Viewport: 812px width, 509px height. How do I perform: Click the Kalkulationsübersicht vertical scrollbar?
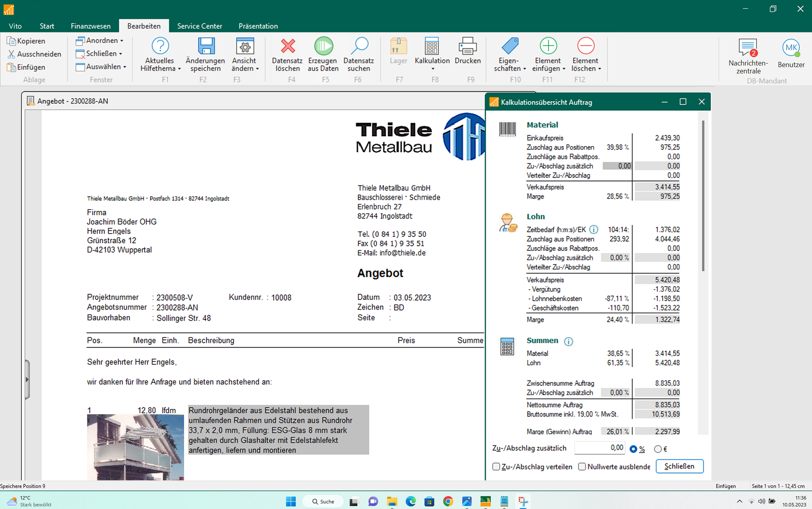(x=703, y=196)
